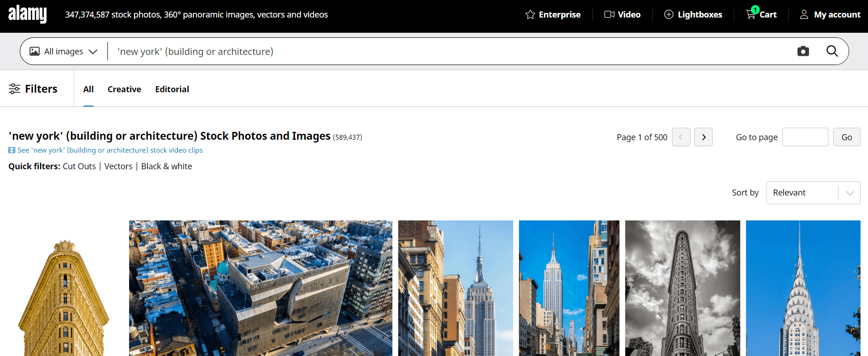Apply the Cut Outs quick filter

[x=79, y=166]
